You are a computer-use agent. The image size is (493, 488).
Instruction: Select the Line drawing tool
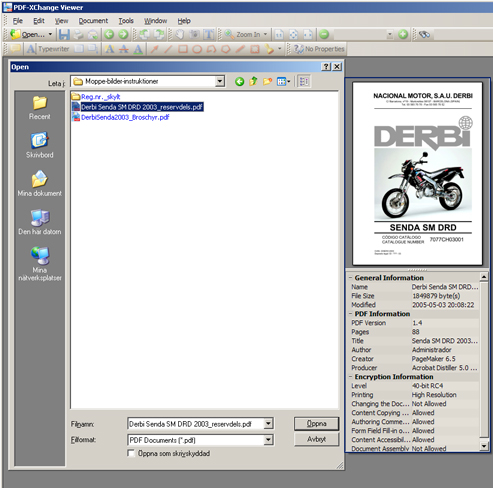click(x=168, y=49)
